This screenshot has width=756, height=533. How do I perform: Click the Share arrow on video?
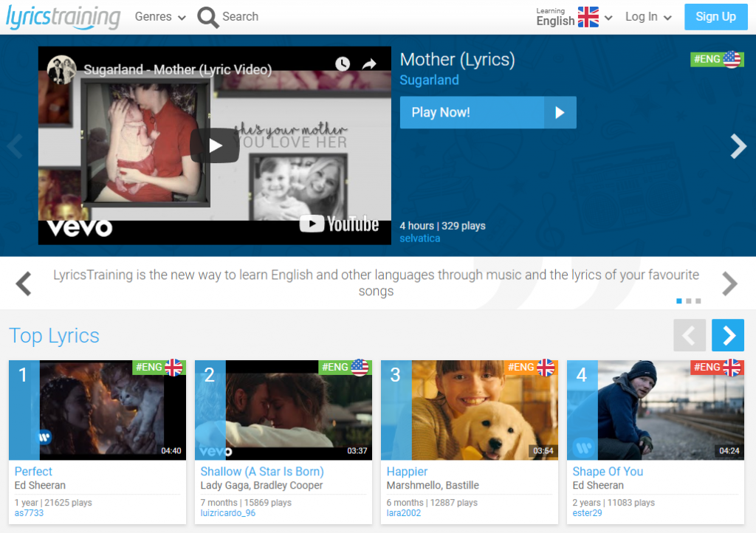tap(369, 63)
